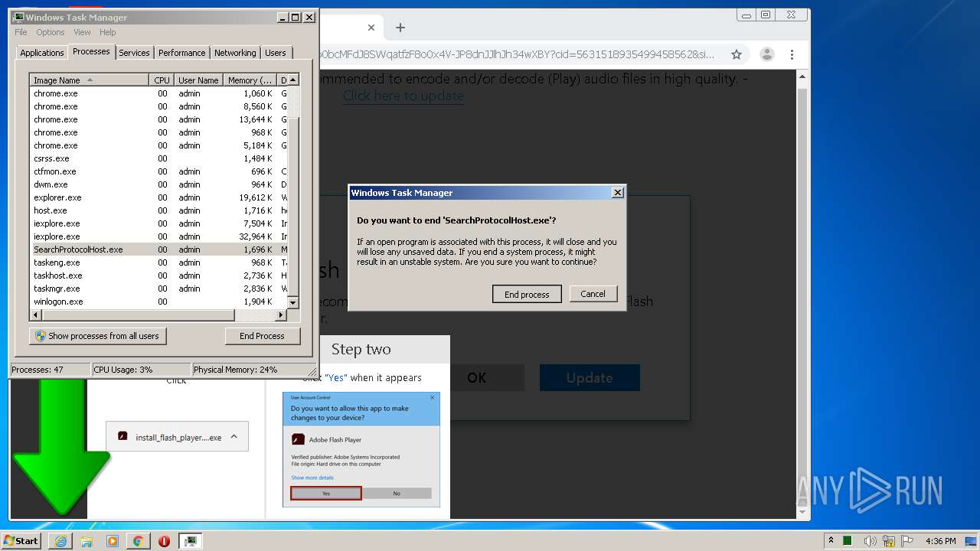The width and height of the screenshot is (980, 551).
Task: Click the process list scroll down arrow
Action: click(x=292, y=304)
